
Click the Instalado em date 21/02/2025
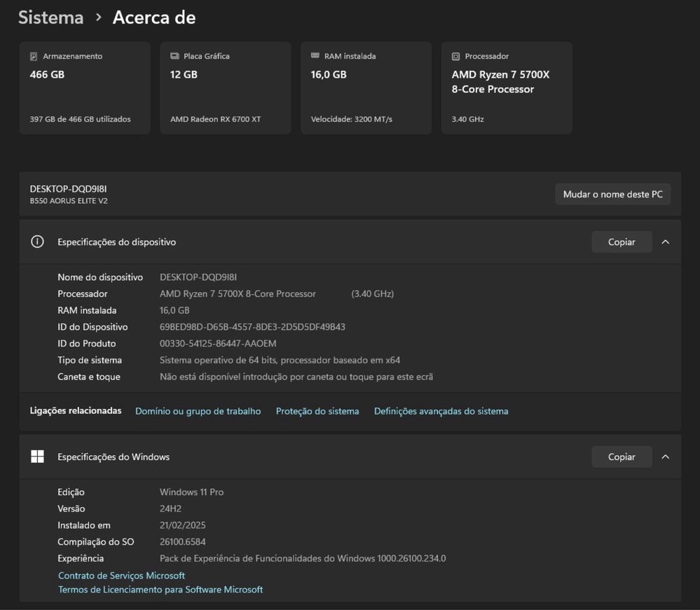click(183, 525)
